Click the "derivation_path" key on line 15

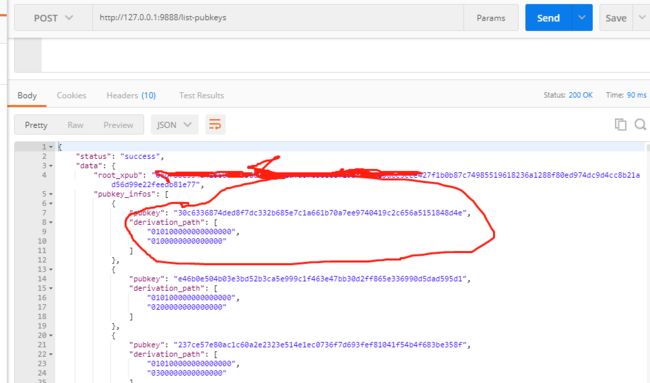click(x=167, y=288)
